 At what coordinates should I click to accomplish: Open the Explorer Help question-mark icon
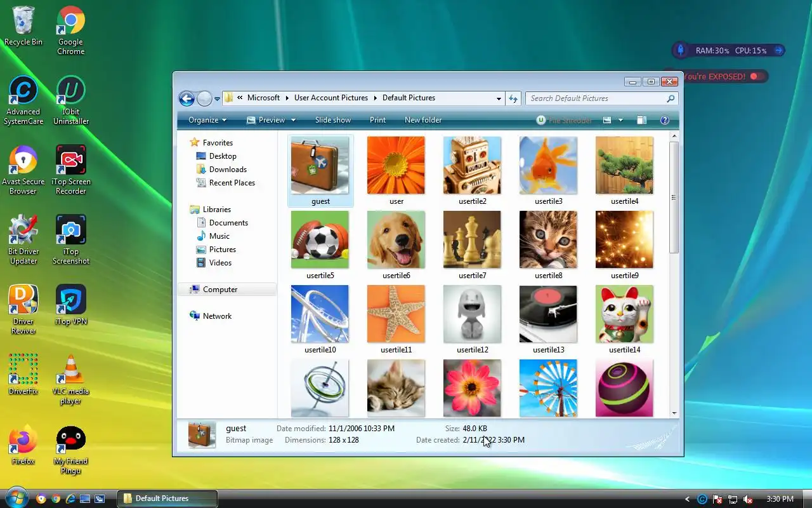[665, 120]
